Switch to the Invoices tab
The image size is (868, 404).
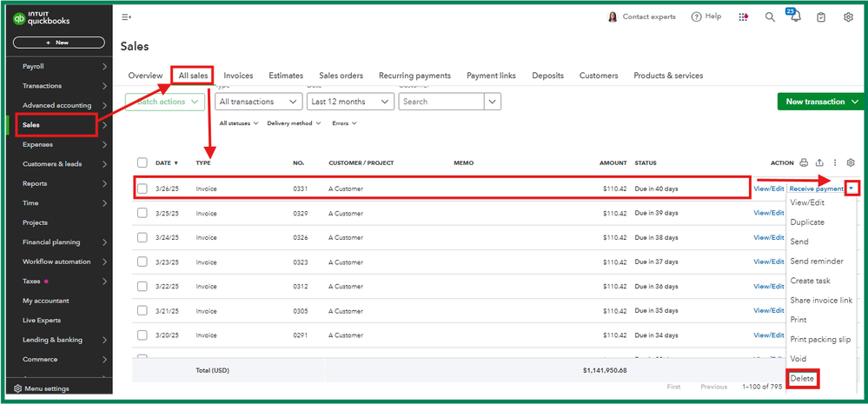[238, 76]
